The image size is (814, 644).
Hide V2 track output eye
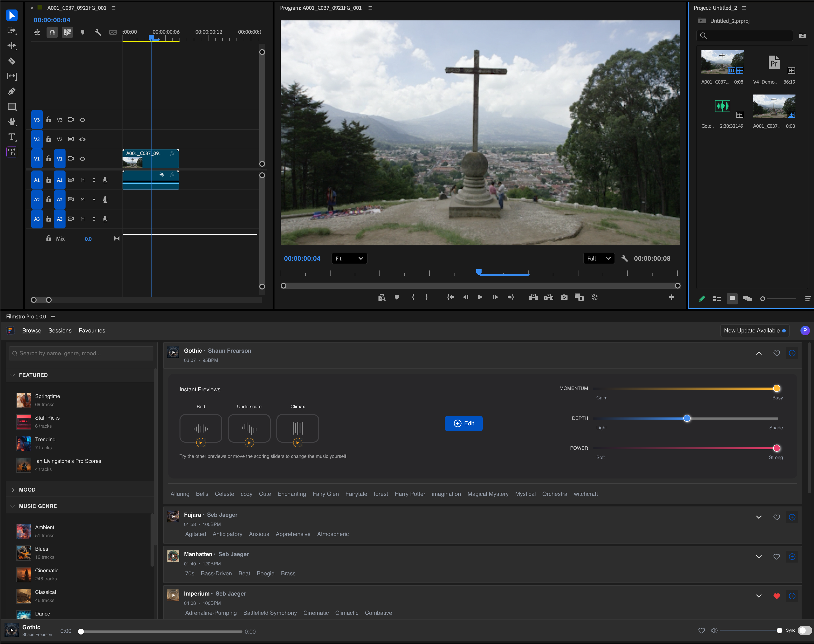click(82, 139)
